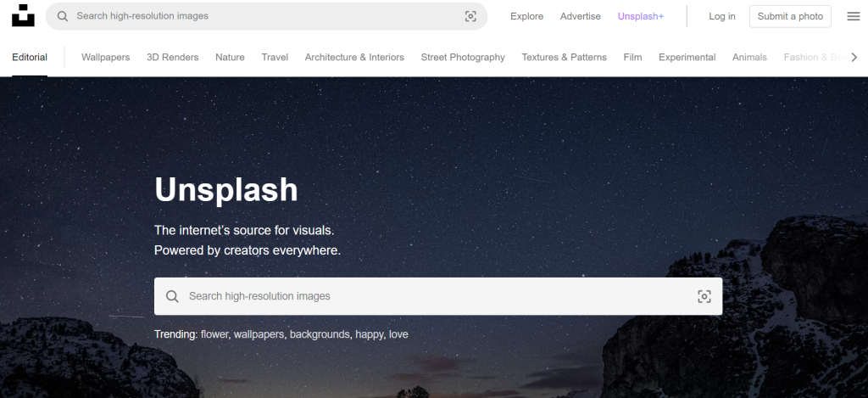Viewport: 868px width, 398px height.
Task: Click the Submit a photo button
Action: pos(790,16)
